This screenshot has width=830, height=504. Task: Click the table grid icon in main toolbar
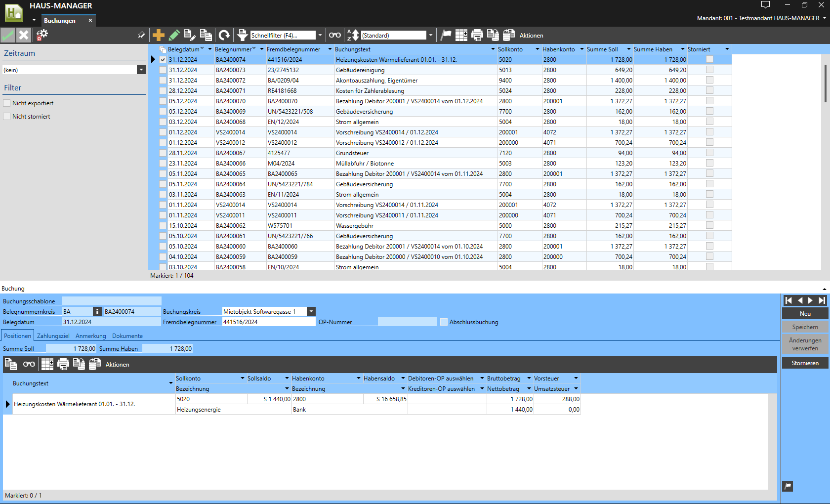click(x=461, y=35)
